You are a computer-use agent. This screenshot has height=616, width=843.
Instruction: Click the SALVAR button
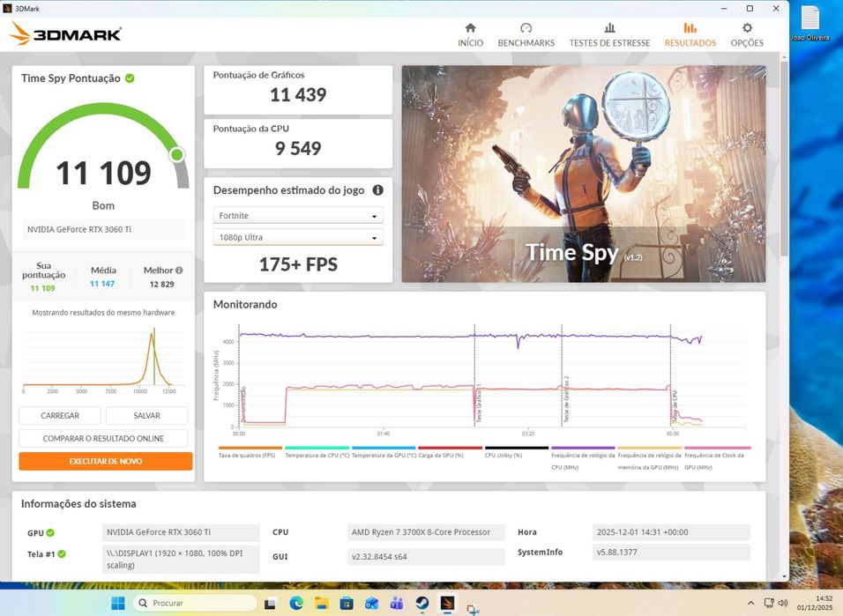146,415
